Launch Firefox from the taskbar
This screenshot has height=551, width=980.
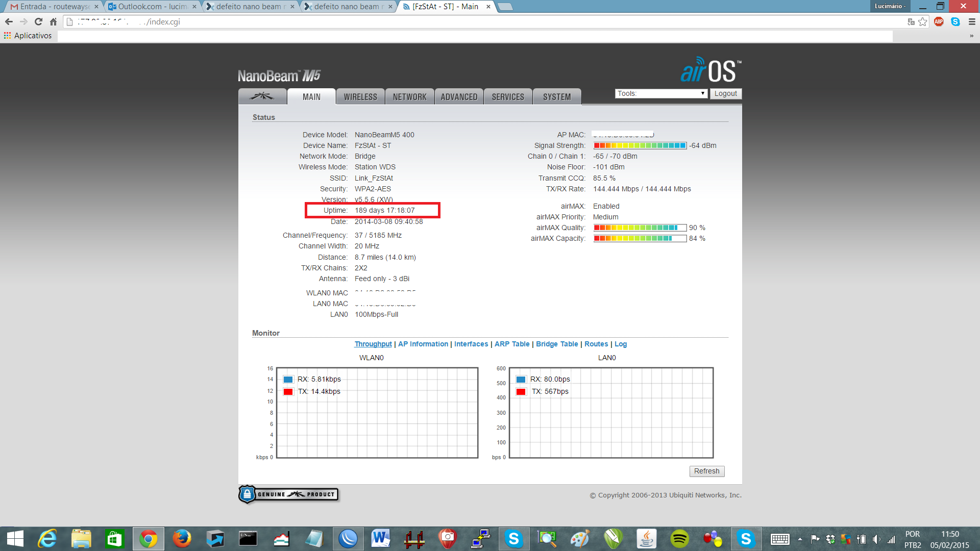click(x=182, y=539)
